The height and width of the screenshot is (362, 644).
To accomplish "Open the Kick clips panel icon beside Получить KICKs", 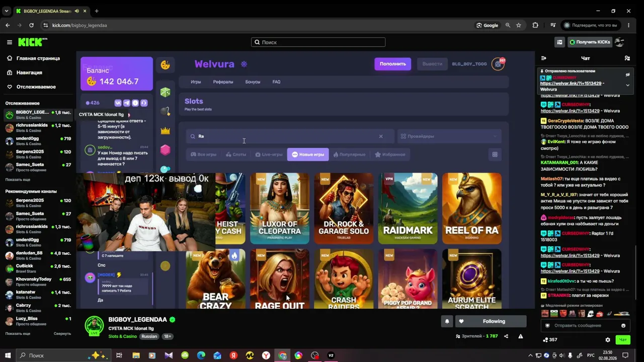I will point(559,42).
